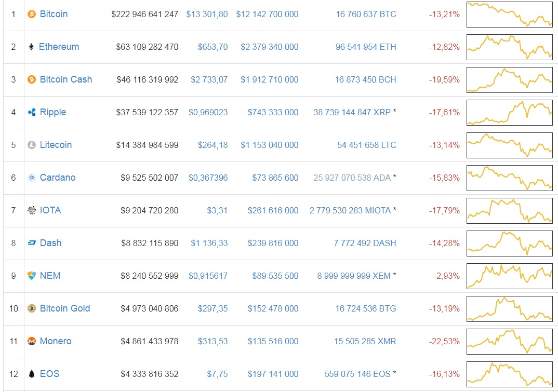Viewport: 558px width, 392px height.
Task: Open Monero 7-day price sparkline chart
Action: click(x=509, y=341)
